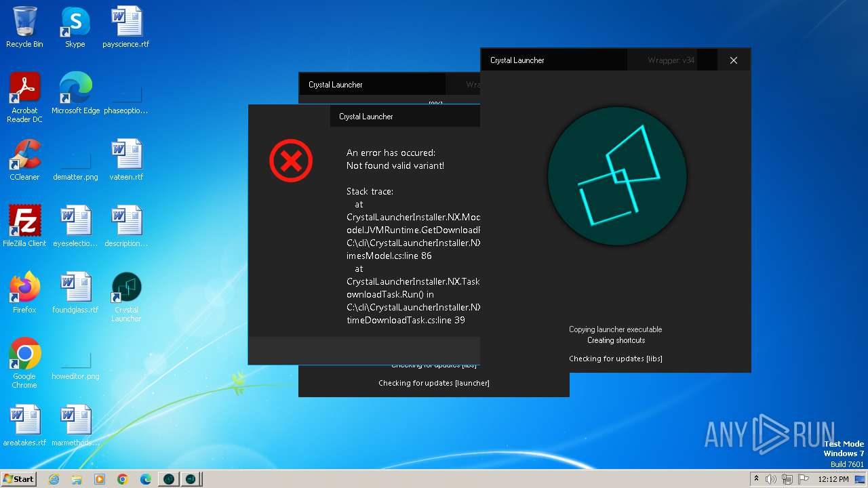
Task: Click the Crystal Launcher cyan logo
Action: [617, 176]
